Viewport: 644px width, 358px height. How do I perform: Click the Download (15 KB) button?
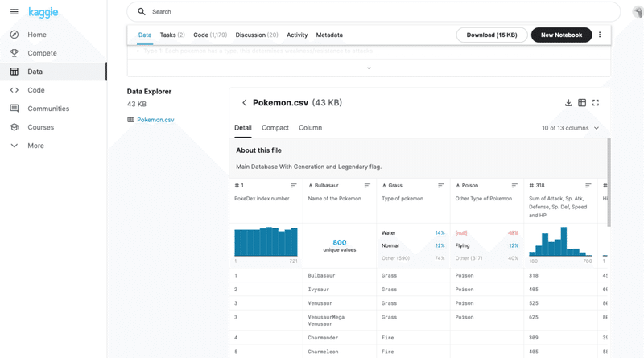(492, 35)
